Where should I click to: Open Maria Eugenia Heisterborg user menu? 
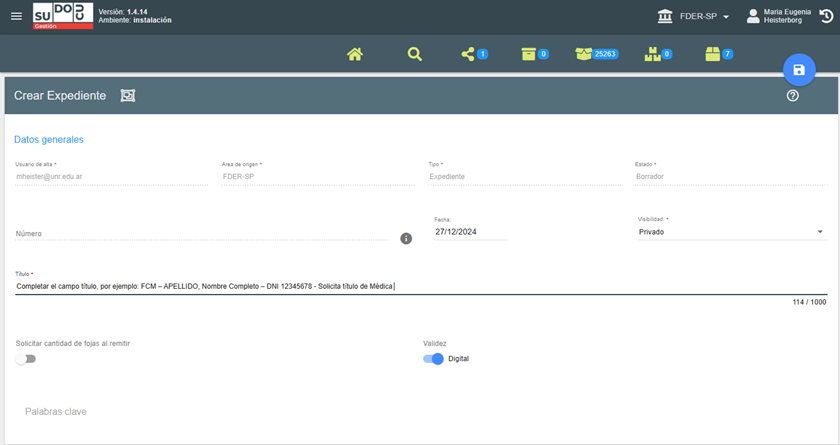click(x=780, y=16)
